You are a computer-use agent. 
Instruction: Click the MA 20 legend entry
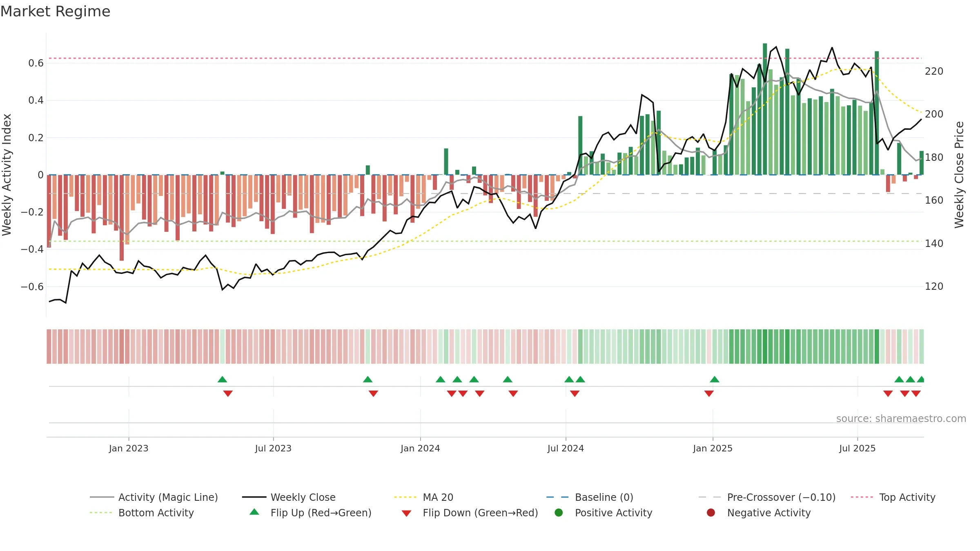point(423,497)
